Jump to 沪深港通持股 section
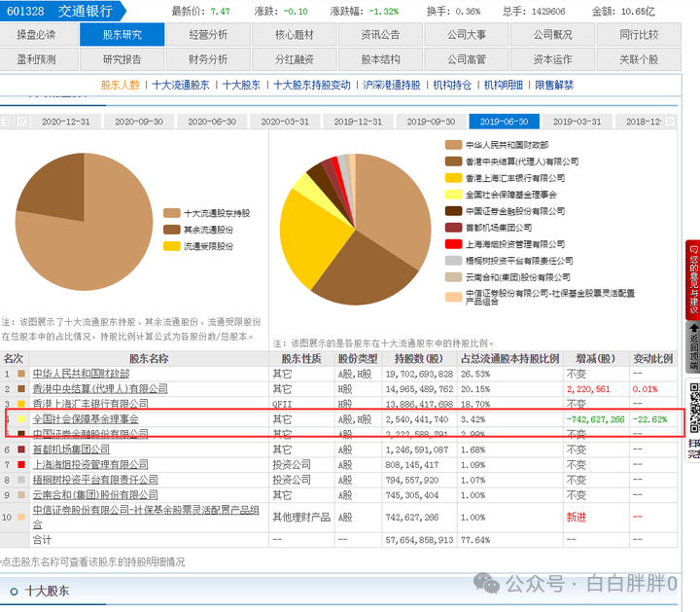 [x=392, y=85]
